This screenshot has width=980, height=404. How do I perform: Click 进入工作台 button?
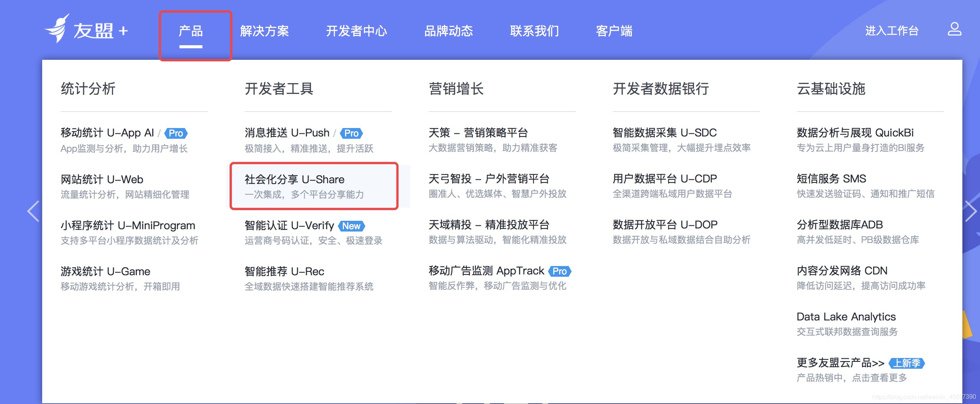point(892,31)
